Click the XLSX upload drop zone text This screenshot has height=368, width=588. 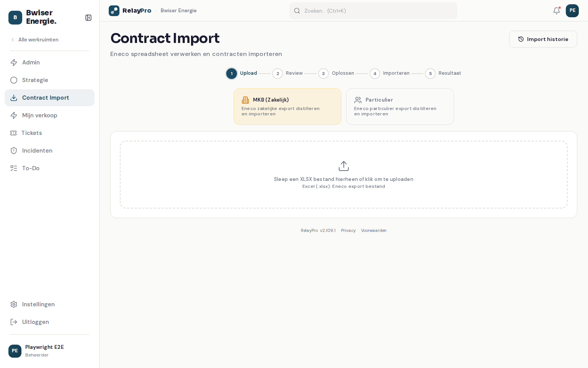[344, 179]
